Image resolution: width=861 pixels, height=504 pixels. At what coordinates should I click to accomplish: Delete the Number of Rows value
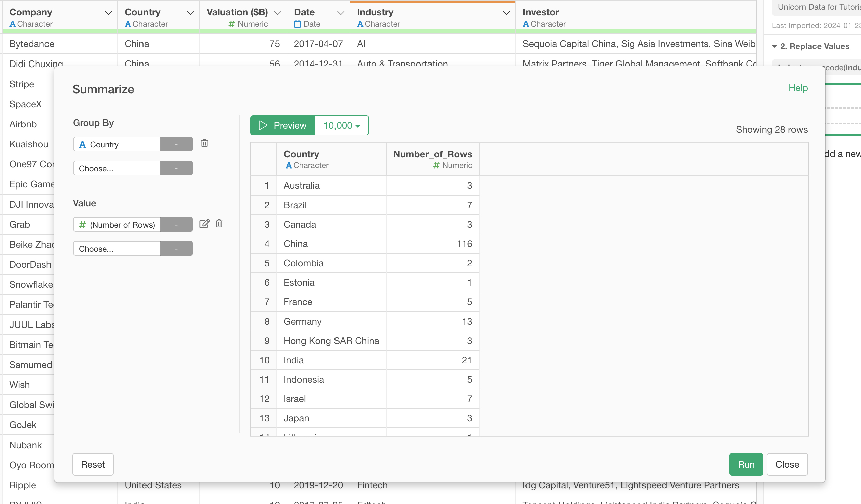click(219, 224)
